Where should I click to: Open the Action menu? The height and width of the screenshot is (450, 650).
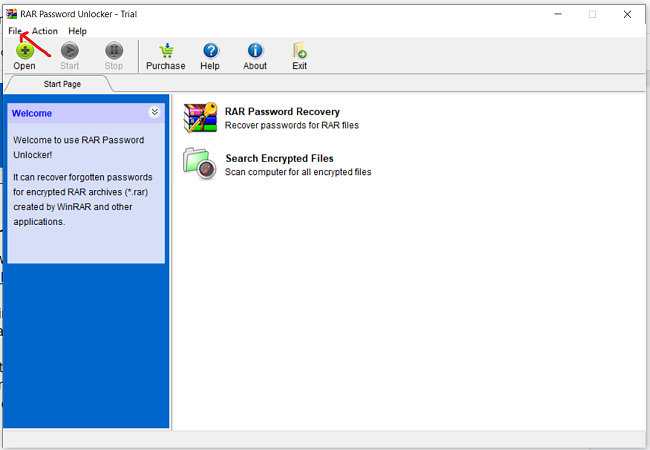[45, 31]
